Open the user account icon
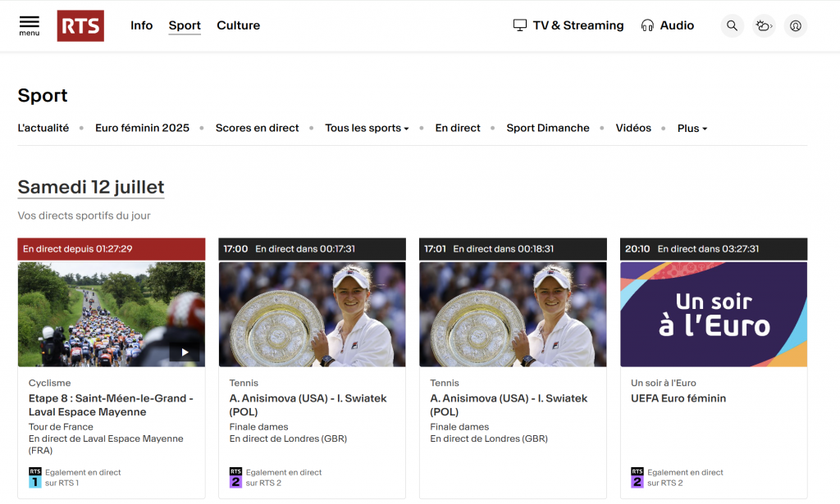Image resolution: width=840 pixels, height=504 pixels. (796, 25)
